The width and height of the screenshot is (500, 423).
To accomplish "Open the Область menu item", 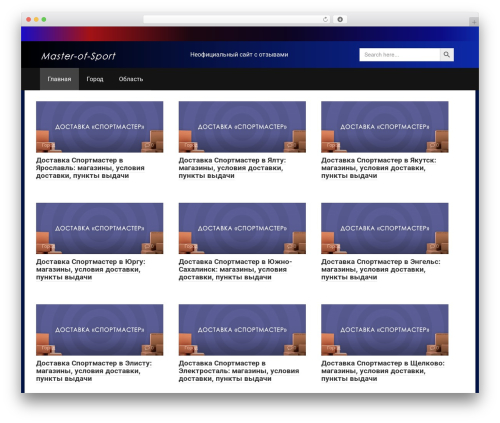I will pos(131,79).
